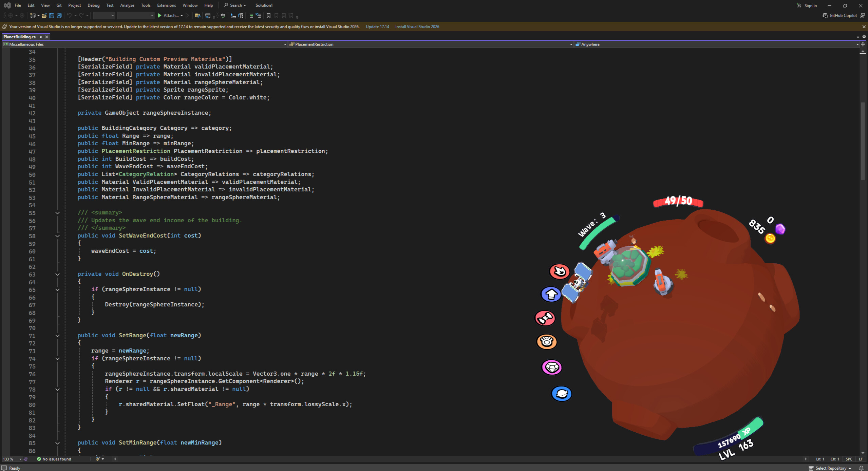Click the Search box in title bar
Screen dimensions: 868x471
(235, 5)
